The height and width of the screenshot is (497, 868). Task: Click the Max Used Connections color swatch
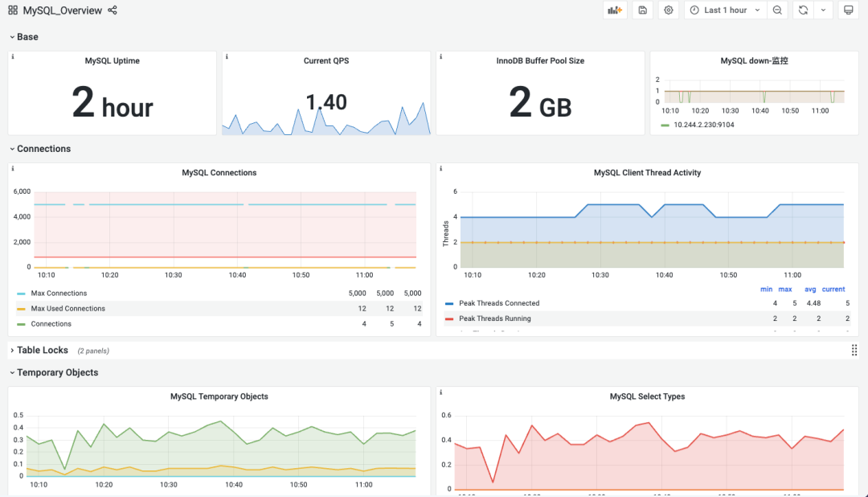tap(21, 309)
